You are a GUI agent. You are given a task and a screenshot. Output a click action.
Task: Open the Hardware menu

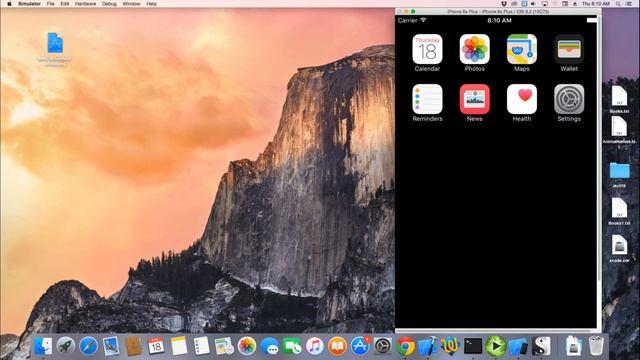point(85,4)
